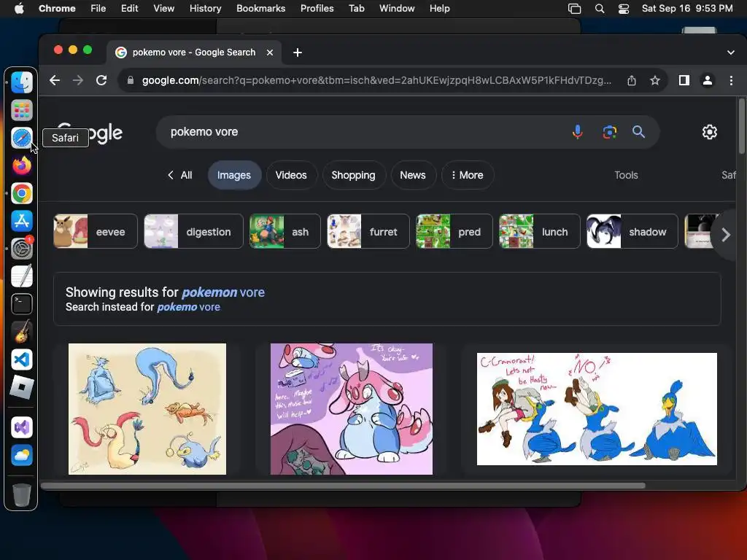This screenshot has width=747, height=560.
Task: Show next related search chips
Action: pos(725,234)
